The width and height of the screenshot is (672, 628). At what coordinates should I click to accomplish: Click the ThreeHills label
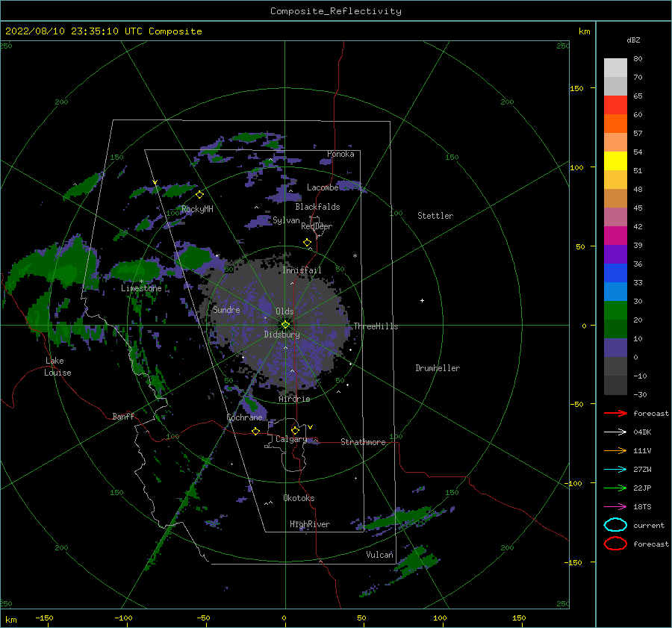[x=376, y=326]
